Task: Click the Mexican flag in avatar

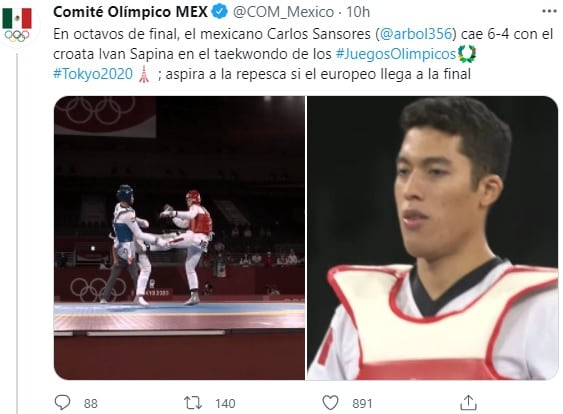Action: (17, 19)
